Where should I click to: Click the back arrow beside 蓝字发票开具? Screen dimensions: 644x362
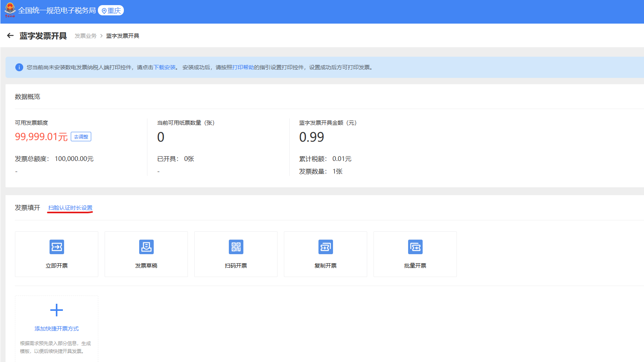point(10,36)
